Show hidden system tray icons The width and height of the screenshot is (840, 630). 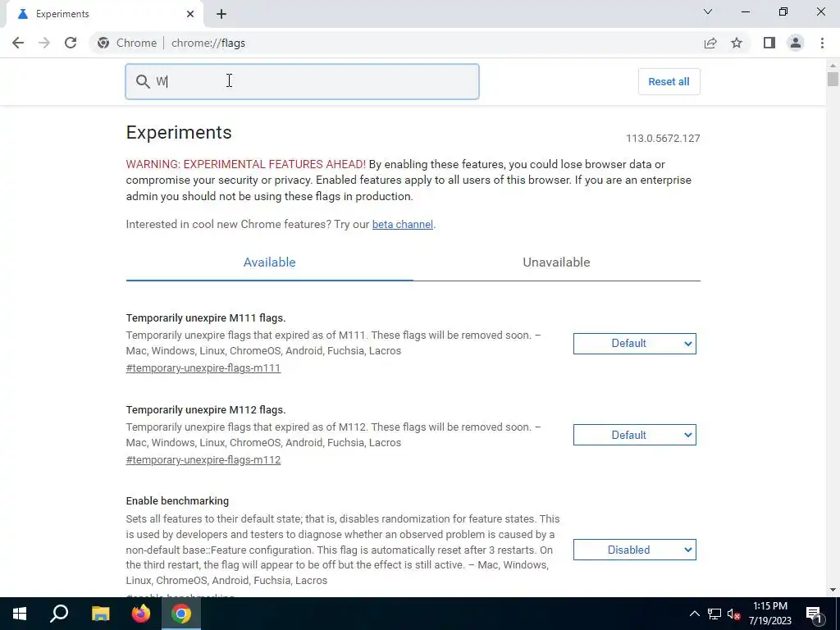[694, 614]
